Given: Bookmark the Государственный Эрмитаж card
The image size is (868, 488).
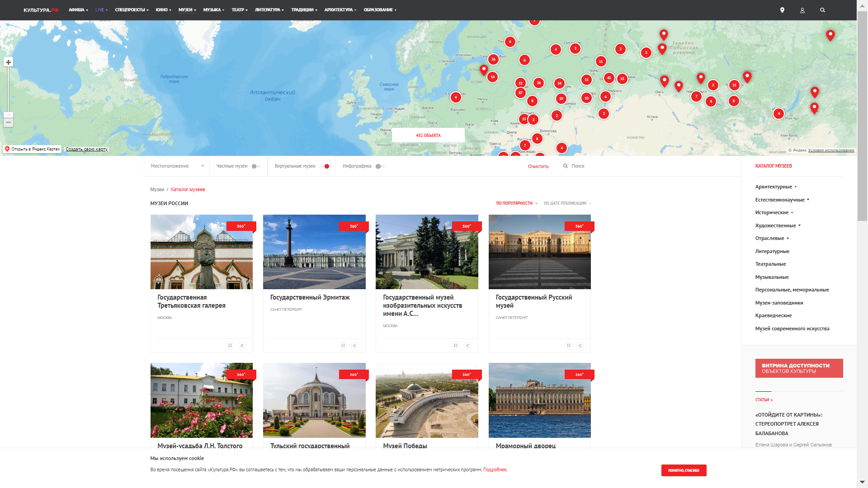Looking at the screenshot, I should click(343, 346).
